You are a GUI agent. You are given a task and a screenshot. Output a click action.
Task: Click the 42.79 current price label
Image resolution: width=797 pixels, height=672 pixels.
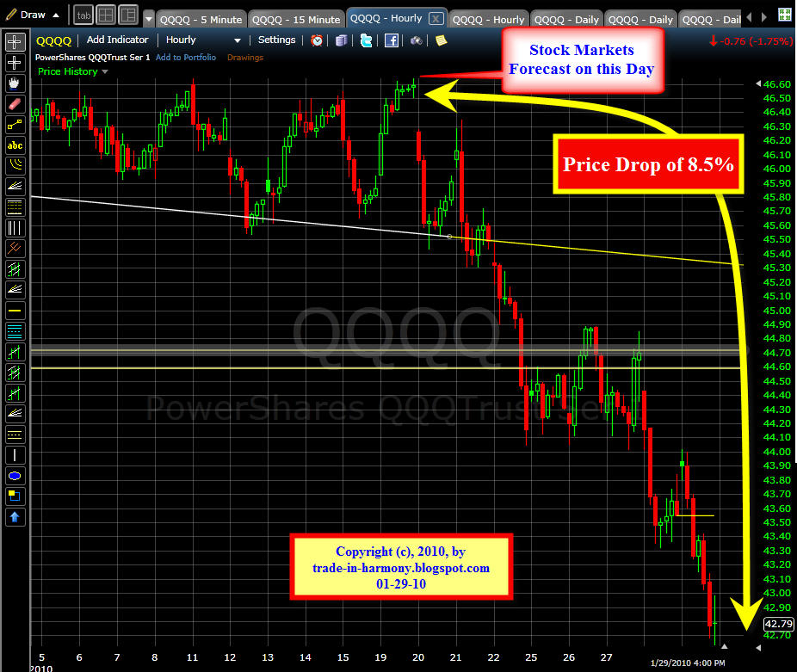coord(778,624)
